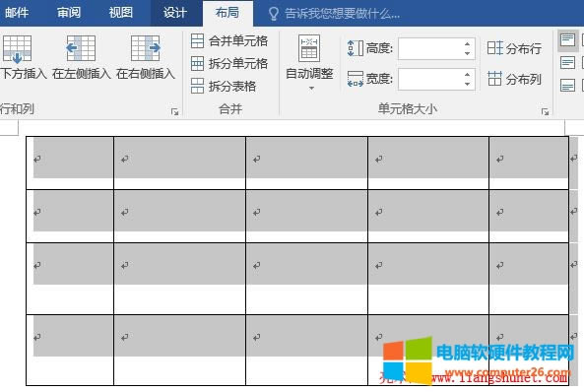This screenshot has height=392, width=584.
Task: Select middle-left text alignment icon
Action: coord(567,63)
